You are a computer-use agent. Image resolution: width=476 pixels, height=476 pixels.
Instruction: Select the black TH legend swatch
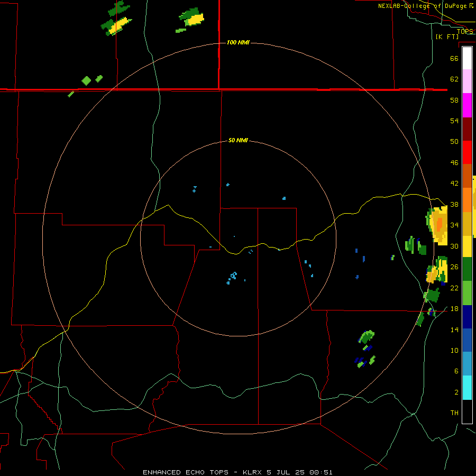[467, 411]
